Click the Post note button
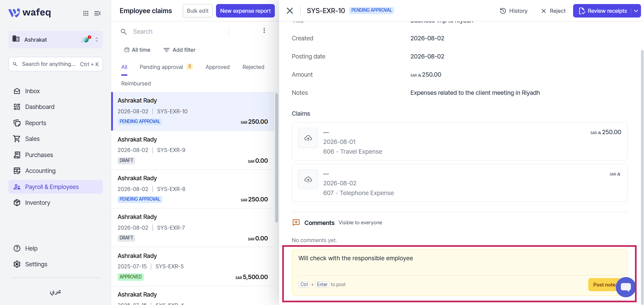644x305 pixels. tap(603, 285)
